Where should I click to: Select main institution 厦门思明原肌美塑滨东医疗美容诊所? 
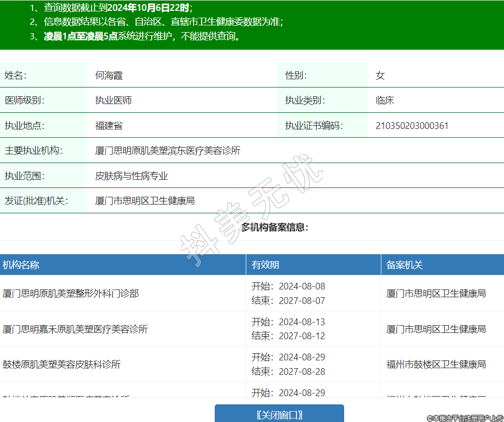[x=168, y=151]
